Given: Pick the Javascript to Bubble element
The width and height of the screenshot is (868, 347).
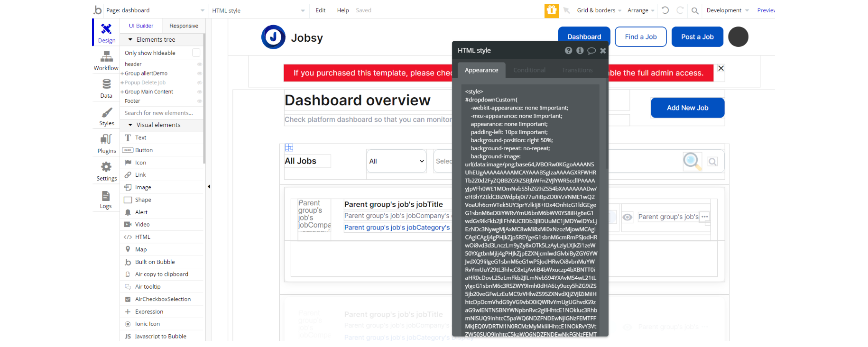Looking at the screenshot, I should 162,336.
